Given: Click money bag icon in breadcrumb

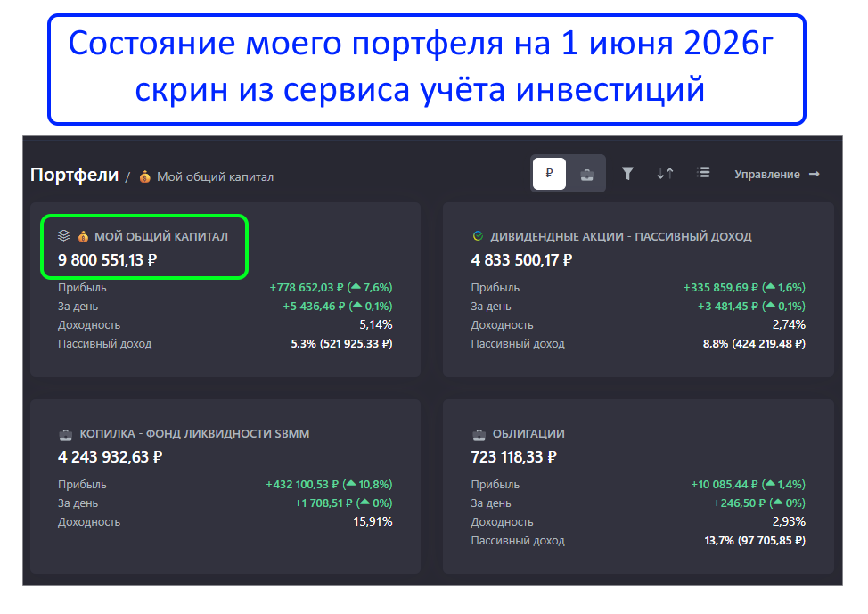Looking at the screenshot, I should pyautogui.click(x=145, y=176).
